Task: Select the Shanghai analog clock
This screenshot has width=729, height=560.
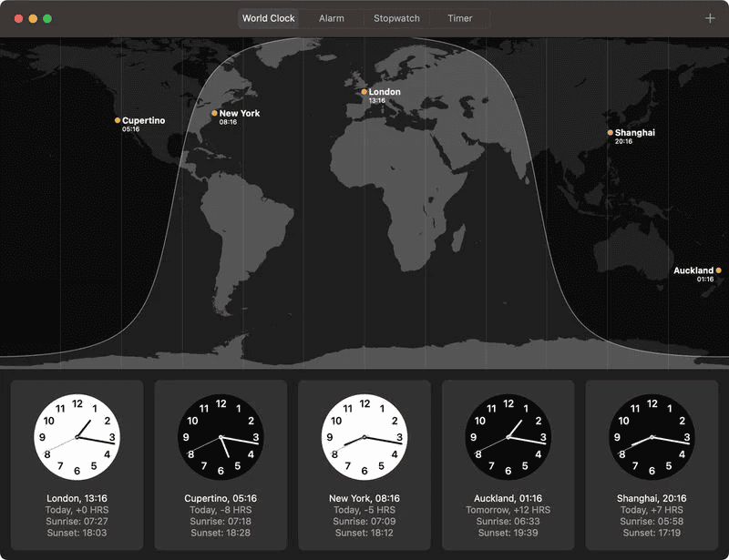Action: pos(652,437)
